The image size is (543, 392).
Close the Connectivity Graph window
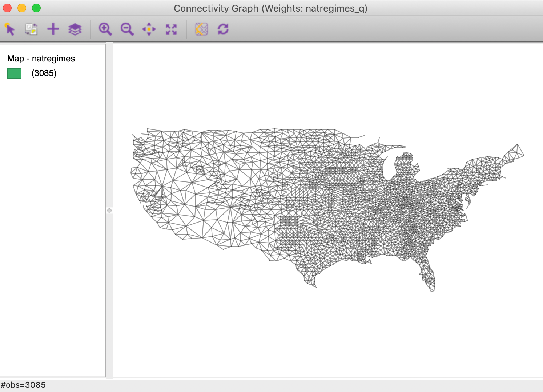[x=7, y=8]
